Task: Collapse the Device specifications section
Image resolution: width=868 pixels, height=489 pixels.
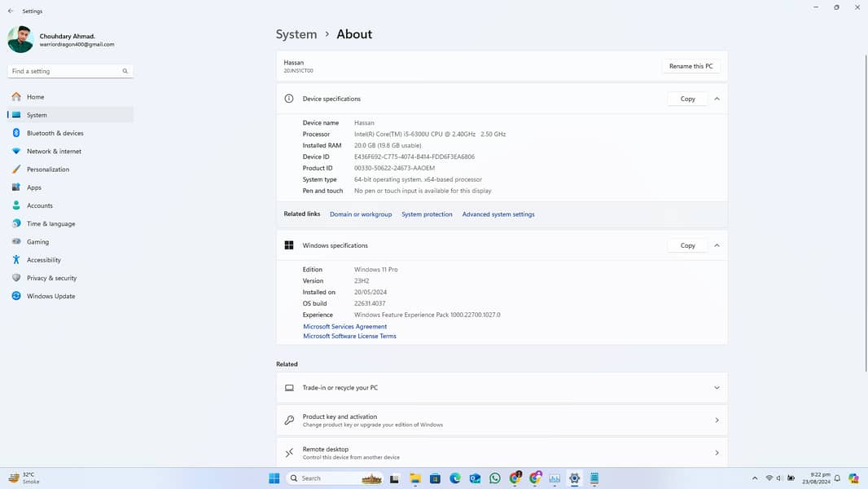Action: (717, 99)
